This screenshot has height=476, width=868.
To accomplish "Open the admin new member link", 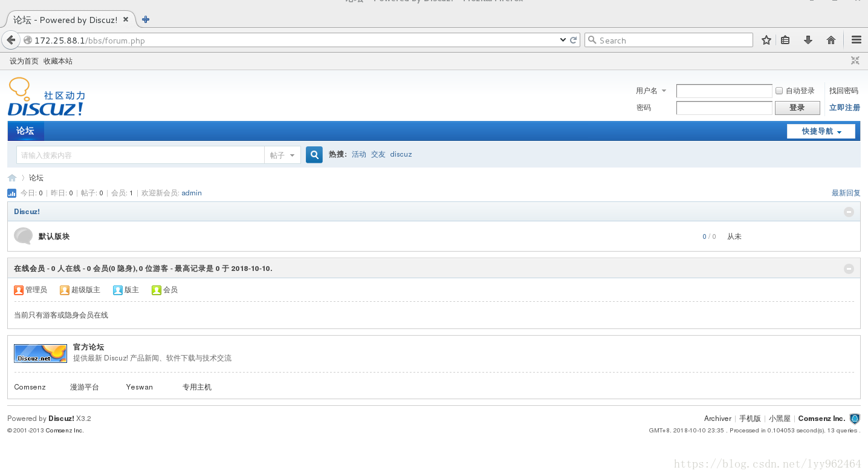I will pyautogui.click(x=192, y=193).
